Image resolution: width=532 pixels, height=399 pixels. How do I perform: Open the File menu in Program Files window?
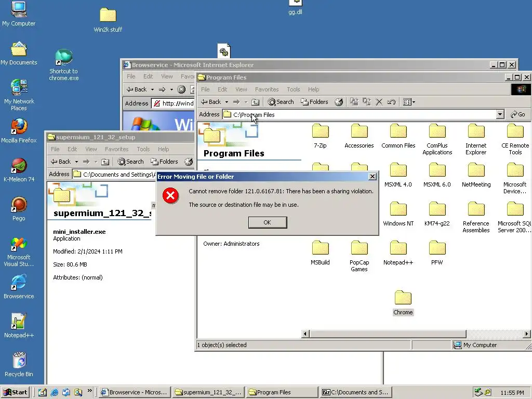(x=205, y=89)
